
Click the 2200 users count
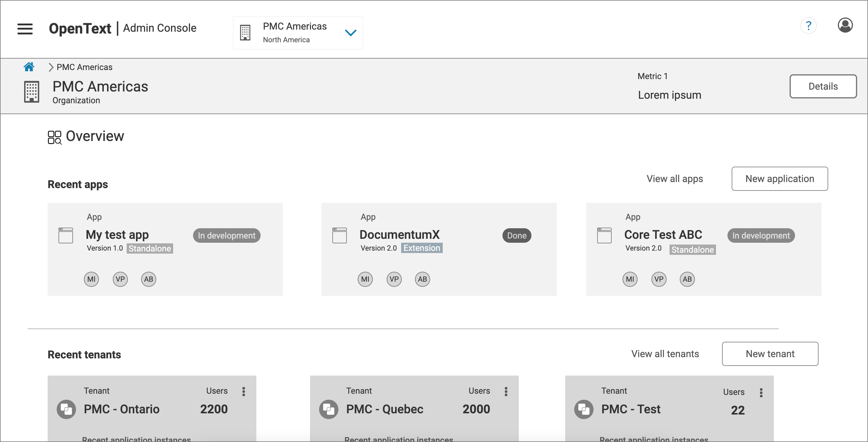214,409
